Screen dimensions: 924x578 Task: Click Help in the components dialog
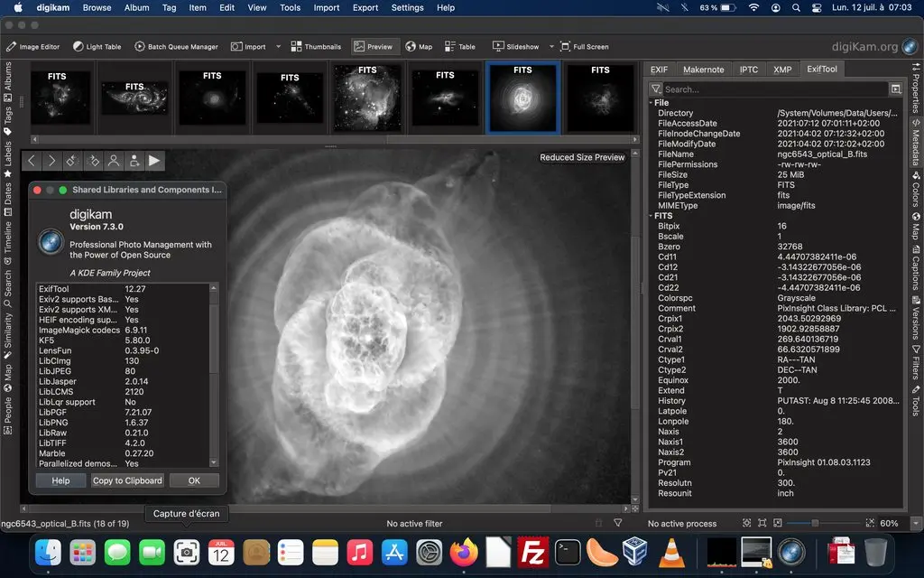point(60,480)
